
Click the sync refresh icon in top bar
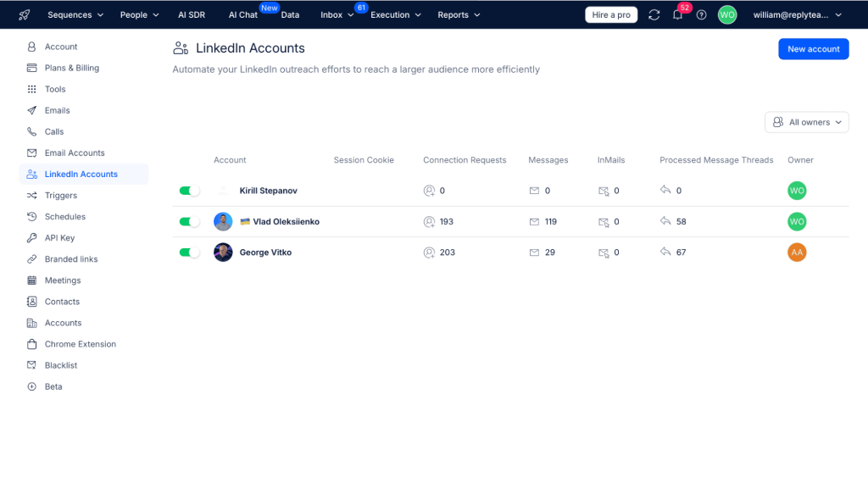pyautogui.click(x=654, y=15)
